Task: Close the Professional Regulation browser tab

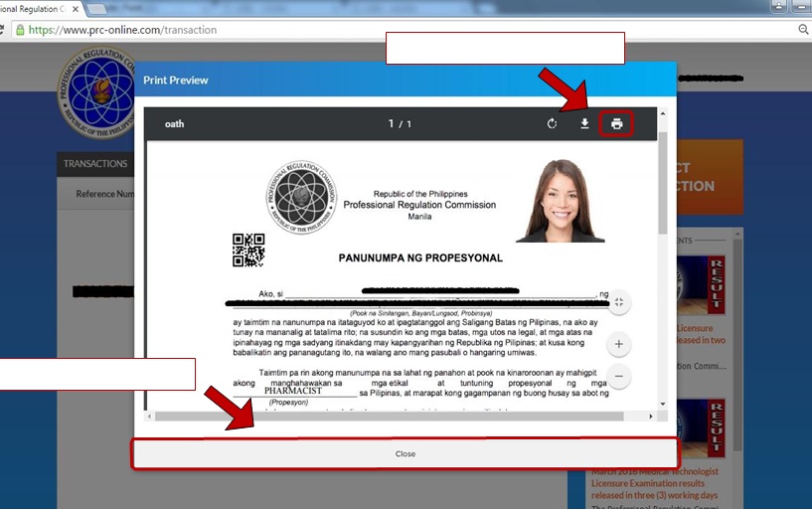Action: 76,9
